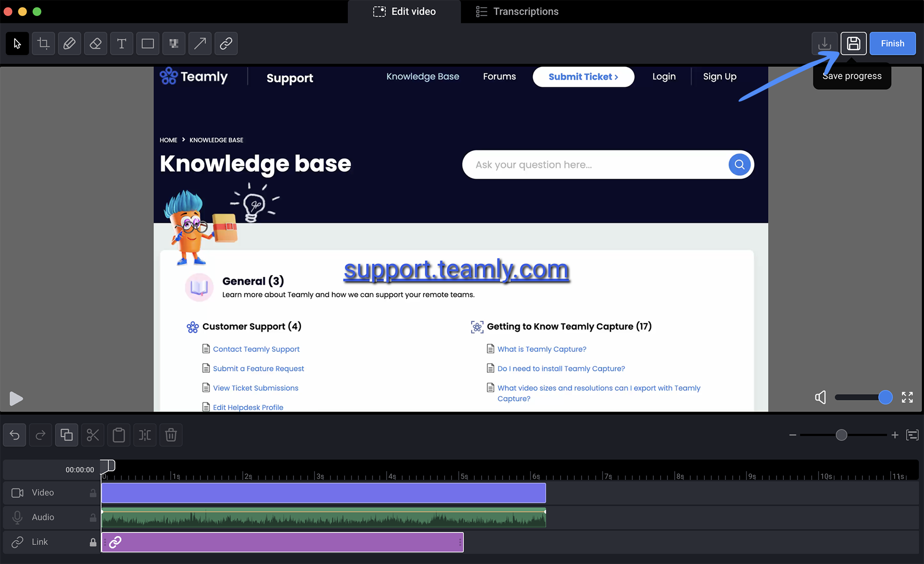
Task: Toggle the Video track lock
Action: pyautogui.click(x=93, y=493)
